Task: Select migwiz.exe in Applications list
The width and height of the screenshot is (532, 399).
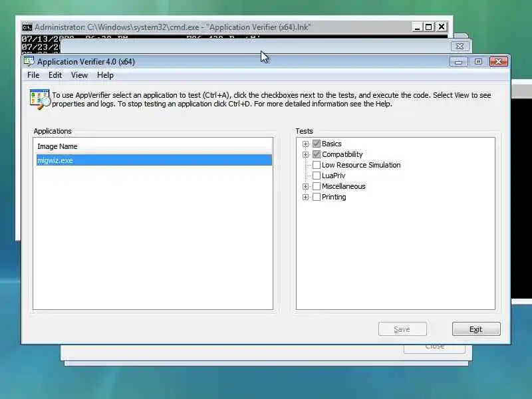Action: point(154,160)
